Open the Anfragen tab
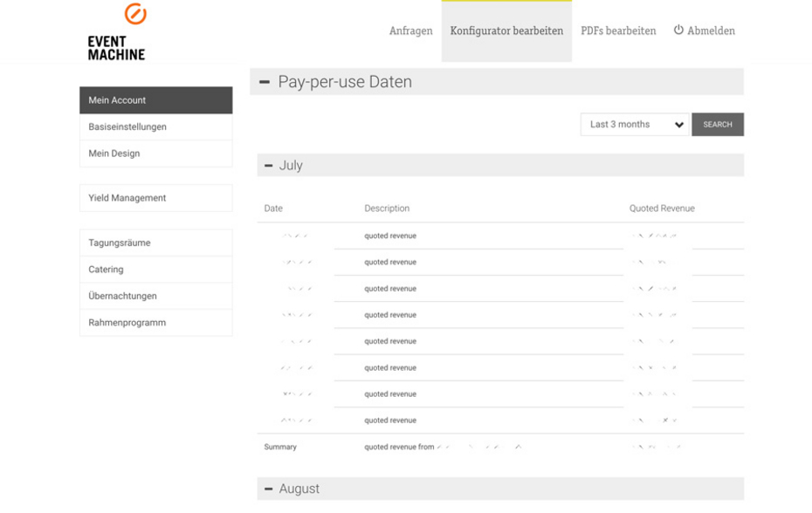Screen dimensions: 812x513 [410, 31]
